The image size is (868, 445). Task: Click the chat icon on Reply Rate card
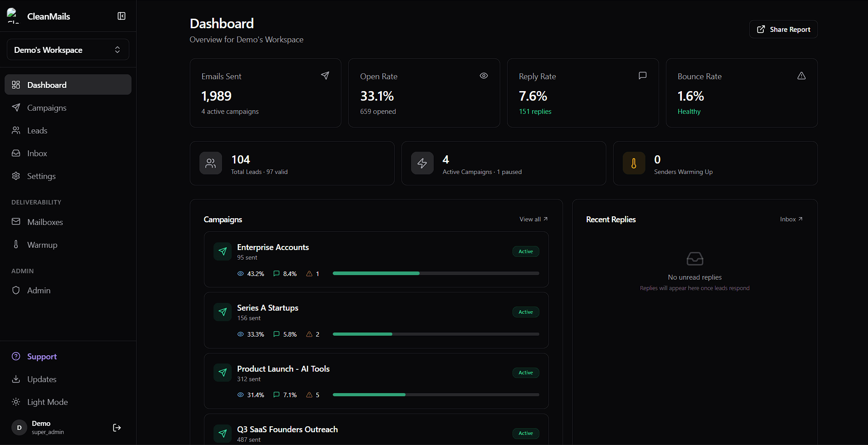(x=643, y=76)
